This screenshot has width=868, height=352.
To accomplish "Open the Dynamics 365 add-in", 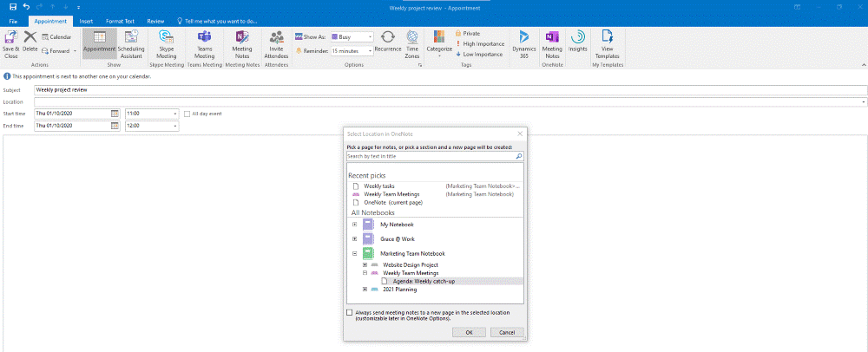I will (x=524, y=37).
